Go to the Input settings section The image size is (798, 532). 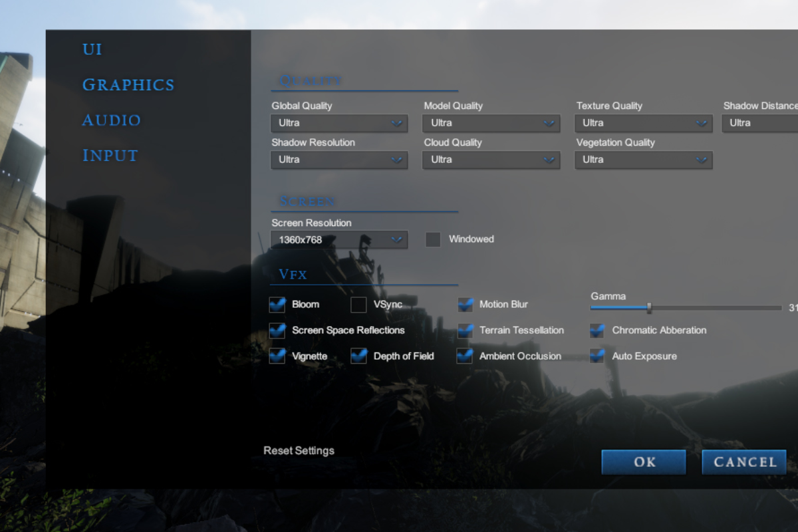[110, 156]
